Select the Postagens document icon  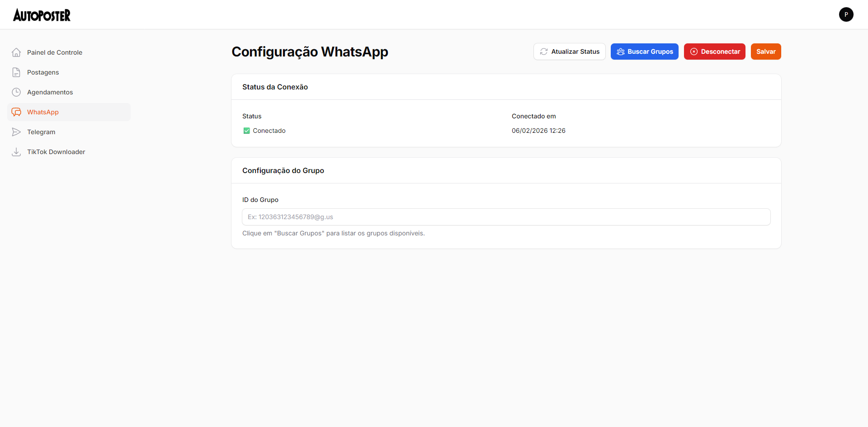point(16,72)
